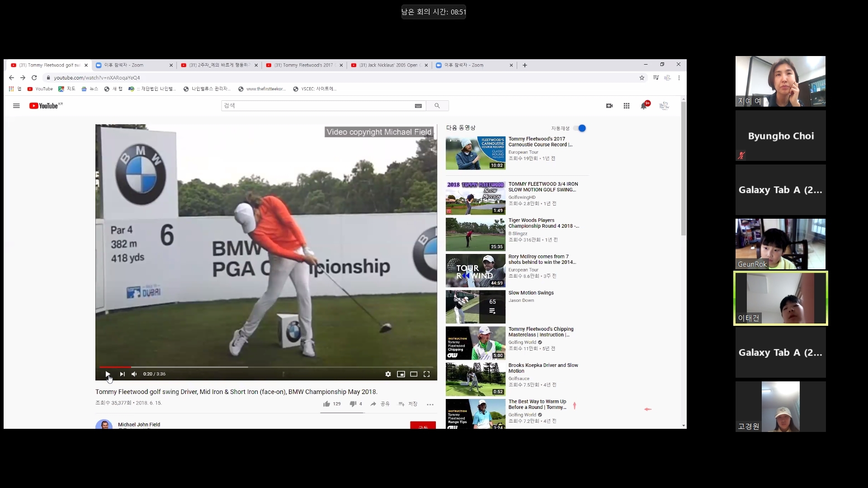
Task: Expand the YouTube hamburger guide menu
Action: pyautogui.click(x=16, y=106)
